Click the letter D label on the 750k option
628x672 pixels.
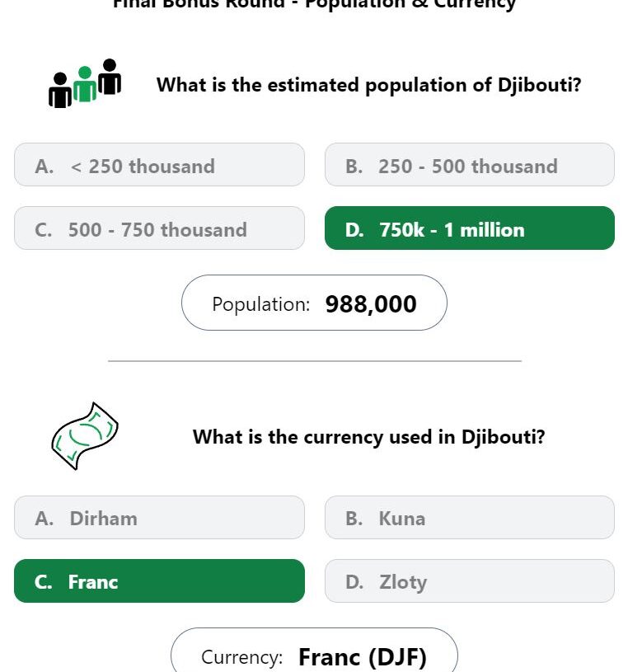point(354,230)
